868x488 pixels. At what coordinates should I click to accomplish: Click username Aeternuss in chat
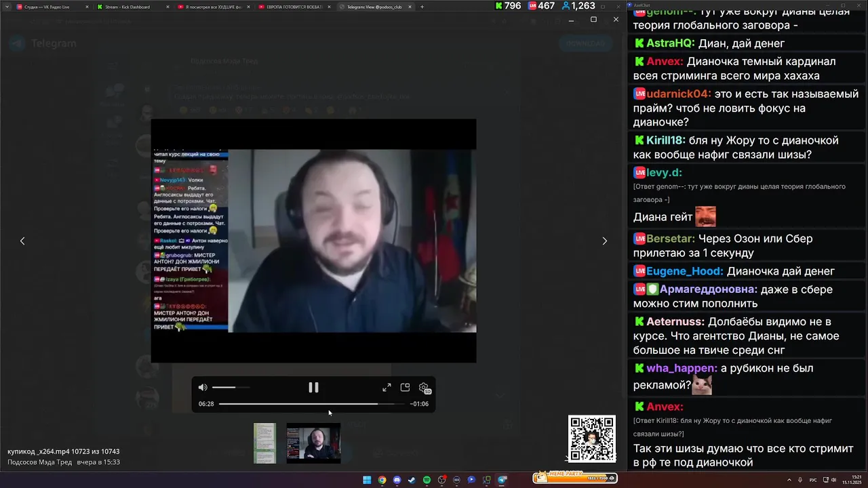[675, 322]
